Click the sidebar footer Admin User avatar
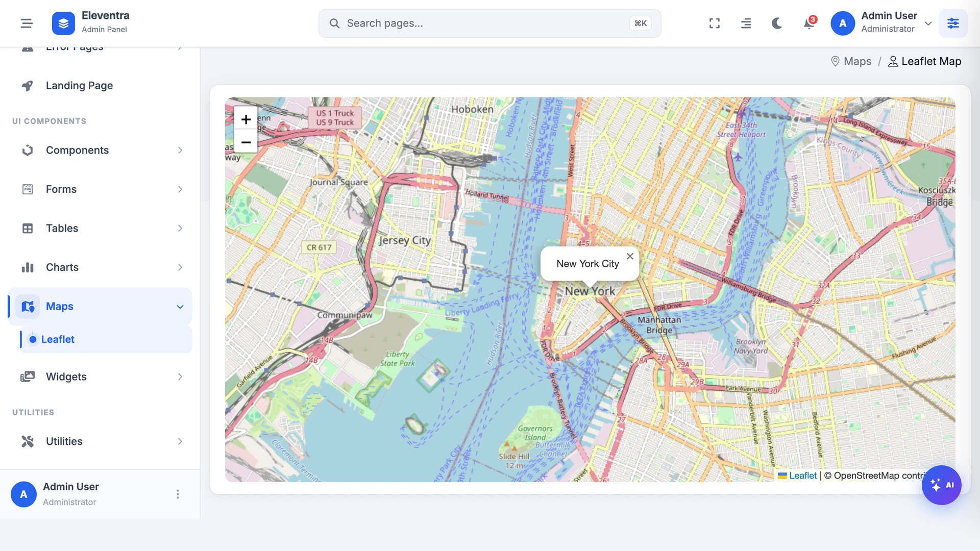980x551 pixels. (x=23, y=494)
